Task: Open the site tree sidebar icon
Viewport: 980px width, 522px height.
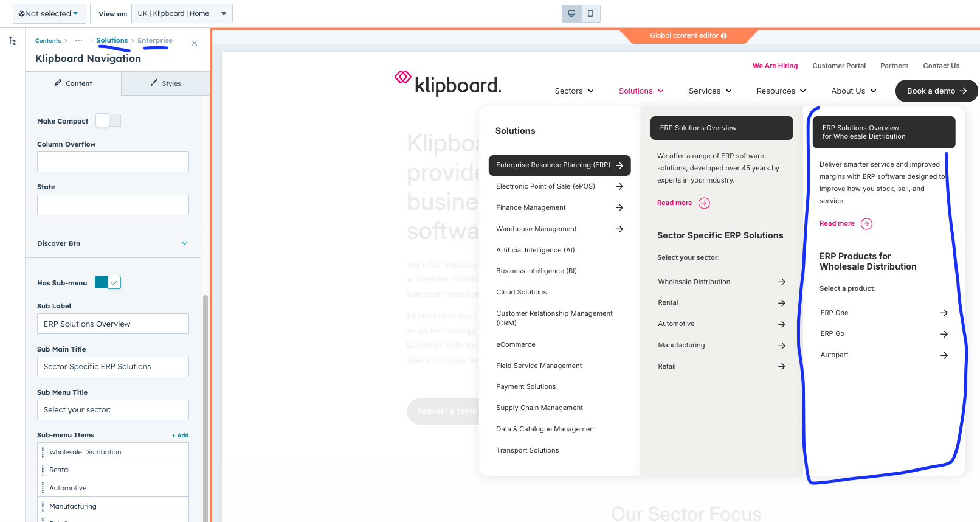Action: pyautogui.click(x=12, y=41)
